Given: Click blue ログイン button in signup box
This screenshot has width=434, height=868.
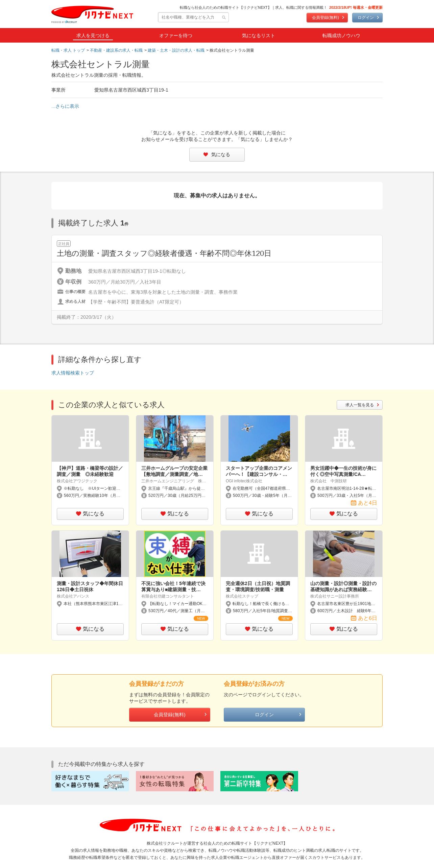Looking at the screenshot, I should pyautogui.click(x=264, y=715).
